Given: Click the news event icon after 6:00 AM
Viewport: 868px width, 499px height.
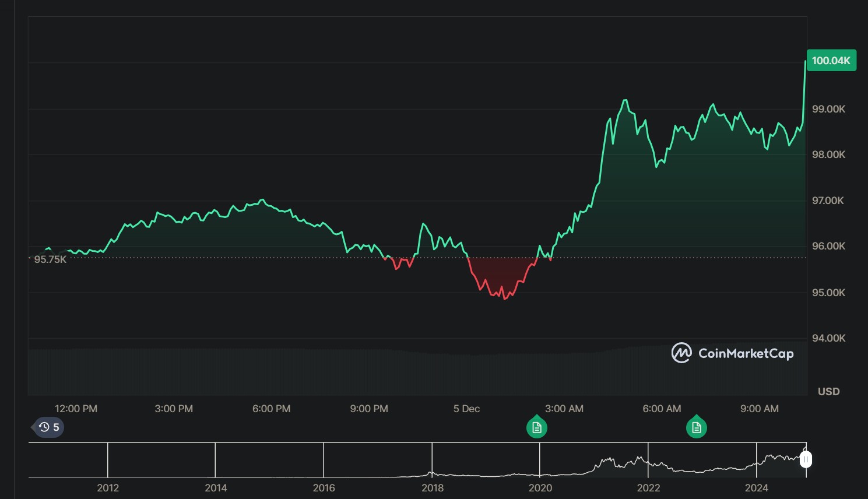Looking at the screenshot, I should point(696,427).
